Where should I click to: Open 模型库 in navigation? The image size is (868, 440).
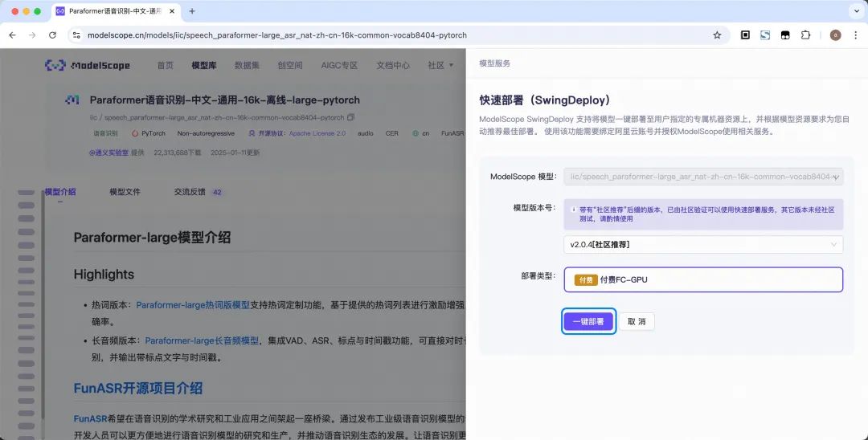203,65
